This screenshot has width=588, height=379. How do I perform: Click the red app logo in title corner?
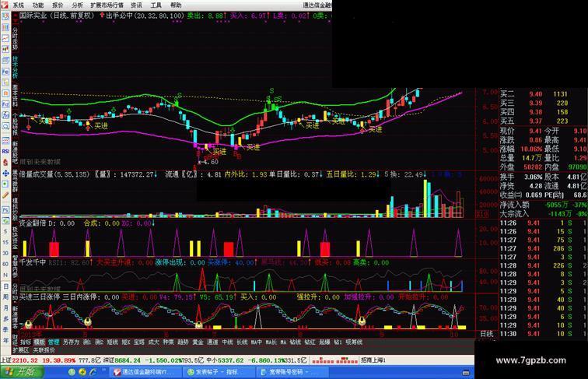tap(4, 5)
